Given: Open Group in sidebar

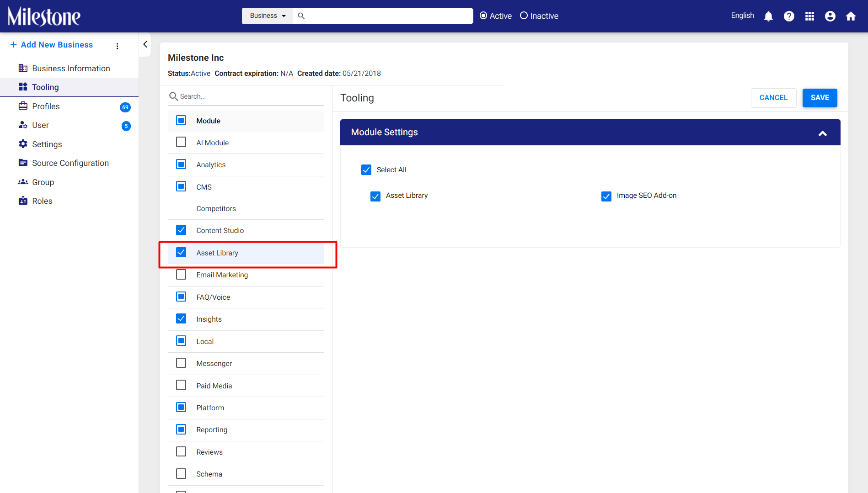Looking at the screenshot, I should pyautogui.click(x=70, y=182).
